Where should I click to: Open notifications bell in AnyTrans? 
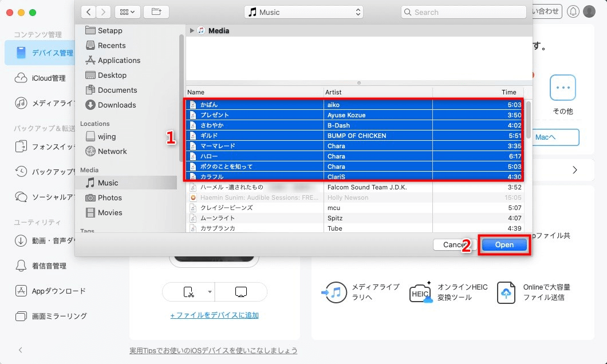coord(573,11)
